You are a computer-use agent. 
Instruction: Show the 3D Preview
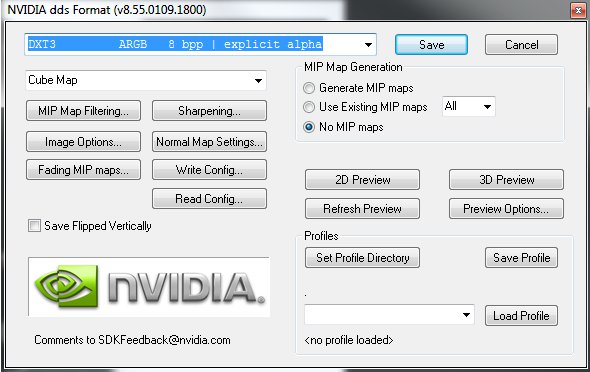506,179
